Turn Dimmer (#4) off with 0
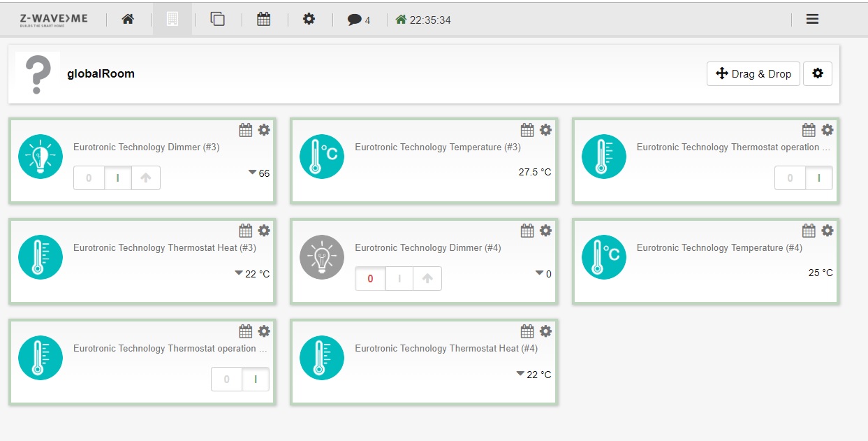Screen dimensions: 868x441 pos(370,278)
